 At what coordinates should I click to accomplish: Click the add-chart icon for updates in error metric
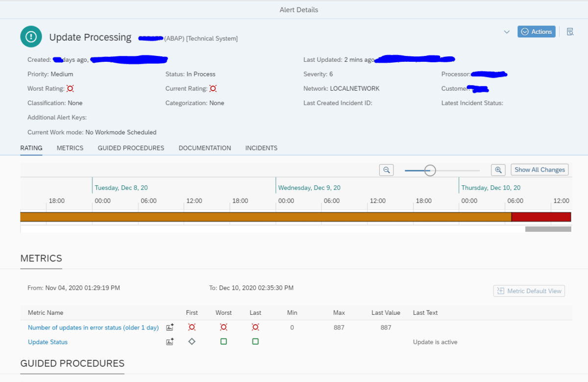(170, 327)
